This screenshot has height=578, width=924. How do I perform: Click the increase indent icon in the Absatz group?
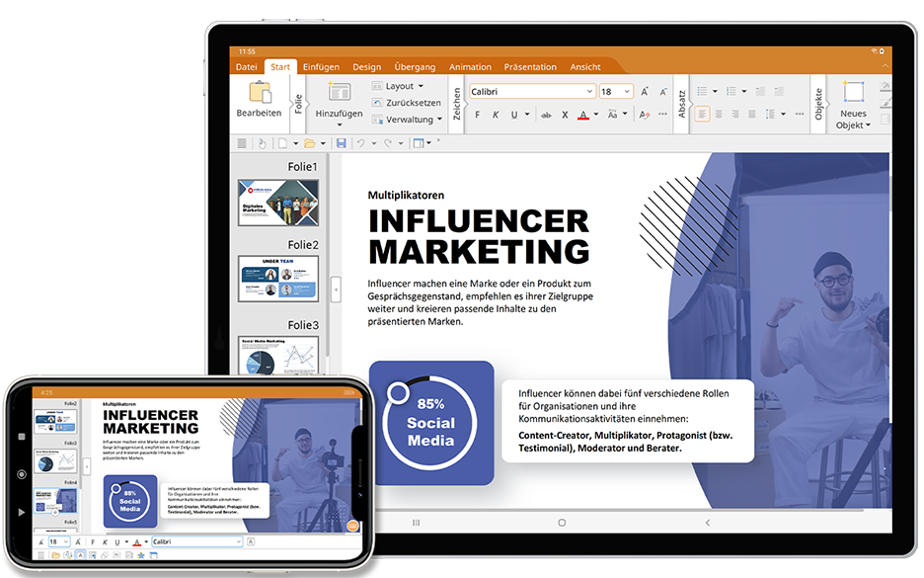(779, 92)
